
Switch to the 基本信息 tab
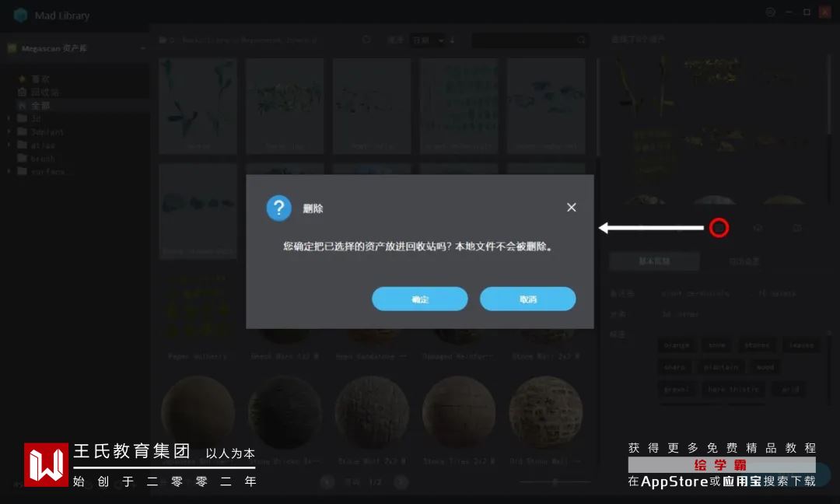coord(654,261)
